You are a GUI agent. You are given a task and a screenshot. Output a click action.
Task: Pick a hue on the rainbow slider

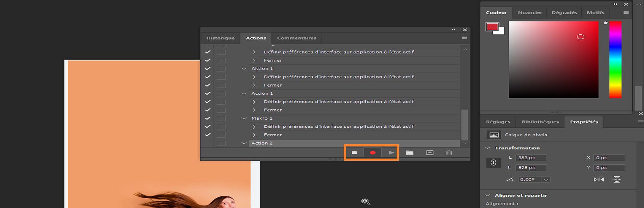(x=615, y=60)
